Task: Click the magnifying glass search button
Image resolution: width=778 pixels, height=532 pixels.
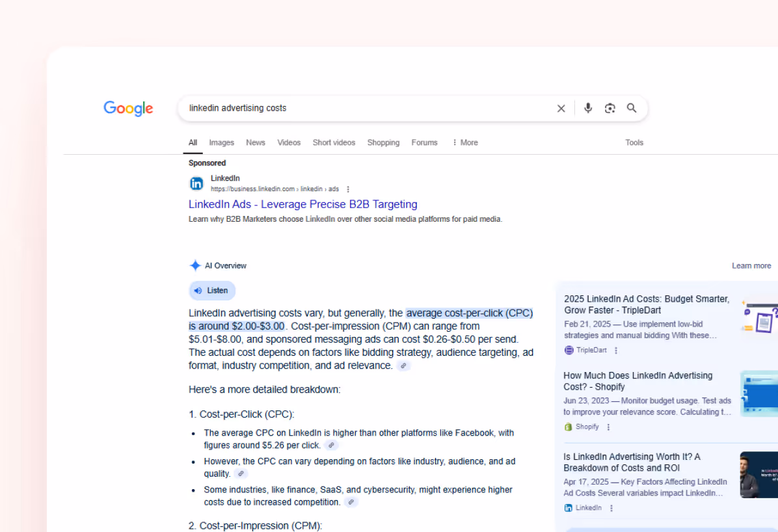Action: point(631,108)
